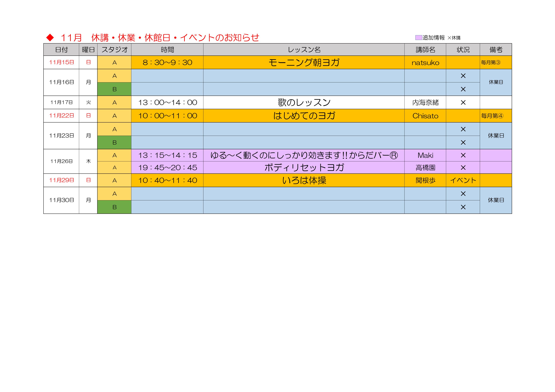Click the × status in the Maki row
Image resolution: width=555 pixels, height=392 pixels.
(x=463, y=155)
